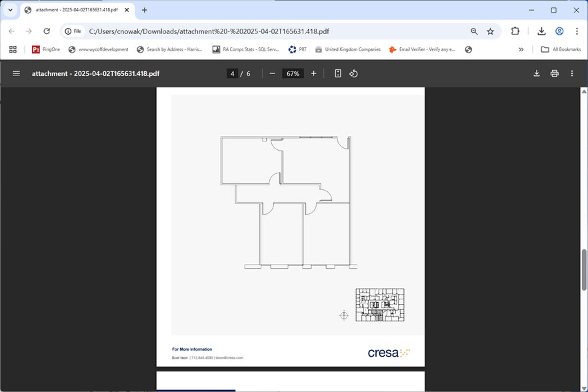This screenshot has height=392, width=588.
Task: Open browser downloads from the toolbar
Action: (x=541, y=31)
